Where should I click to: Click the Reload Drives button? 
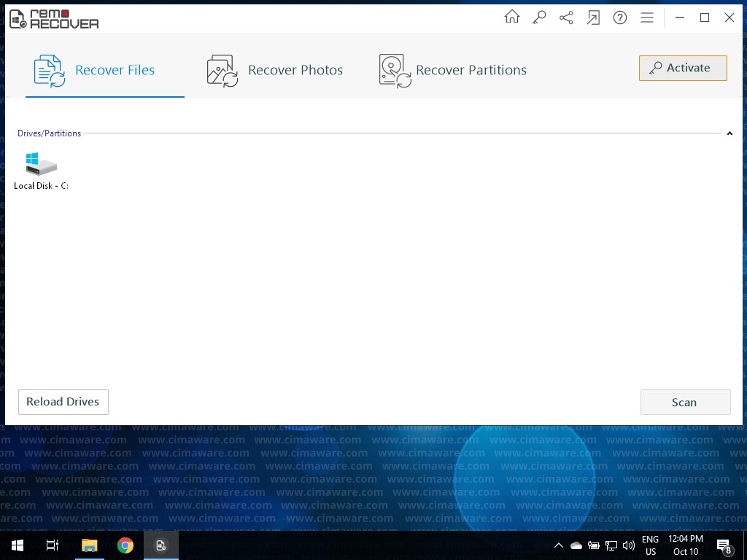(63, 402)
